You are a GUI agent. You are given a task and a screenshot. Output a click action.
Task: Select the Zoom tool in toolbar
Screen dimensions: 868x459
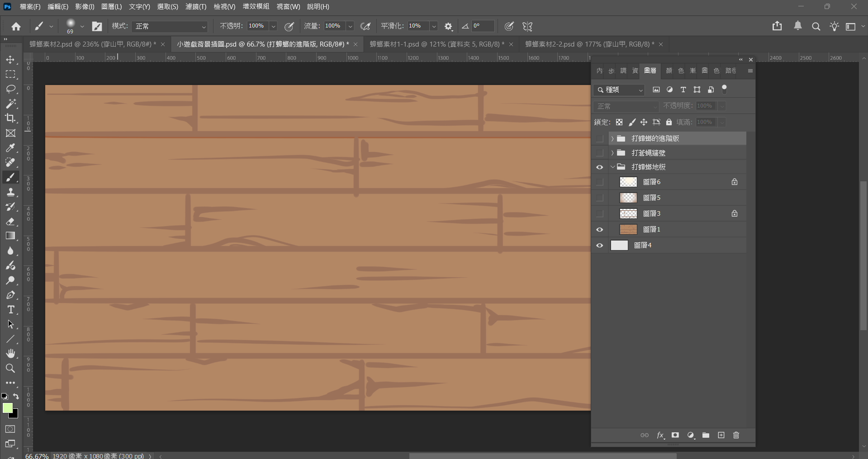coord(10,369)
